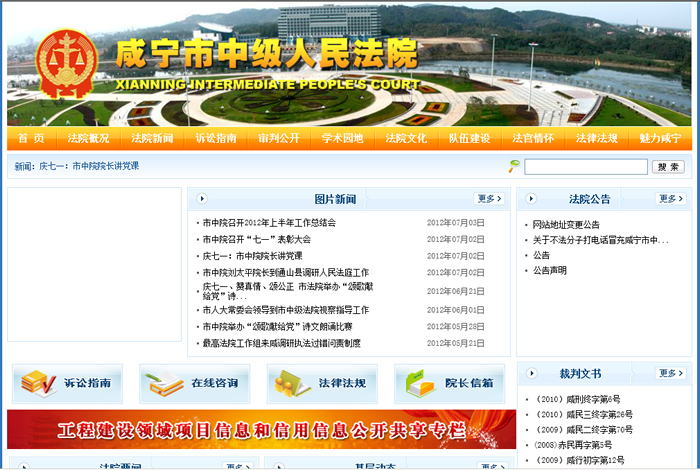
Task: Open judgment （2009）咸行初字第12号
Action: click(579, 460)
